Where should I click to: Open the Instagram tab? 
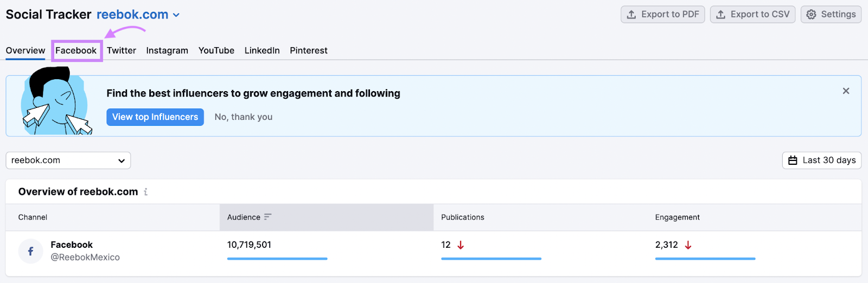pos(167,50)
